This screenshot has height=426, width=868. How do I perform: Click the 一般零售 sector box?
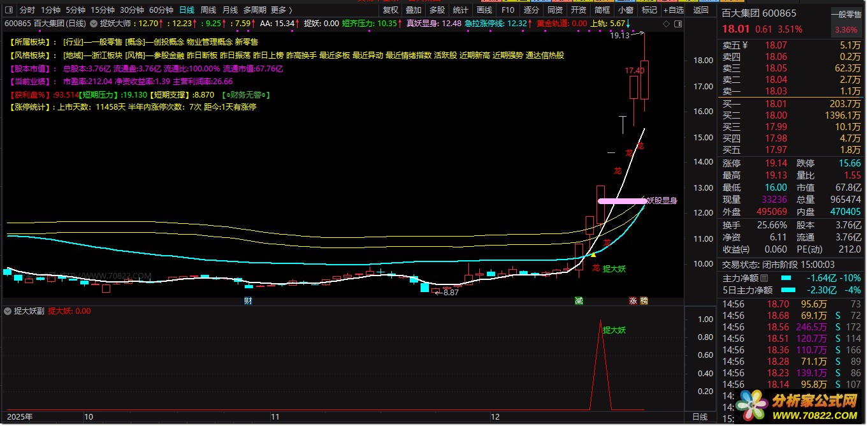point(846,14)
